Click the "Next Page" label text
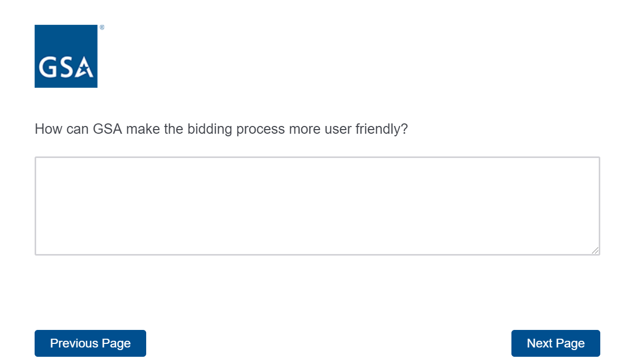The width and height of the screenshot is (623, 364). (x=555, y=343)
